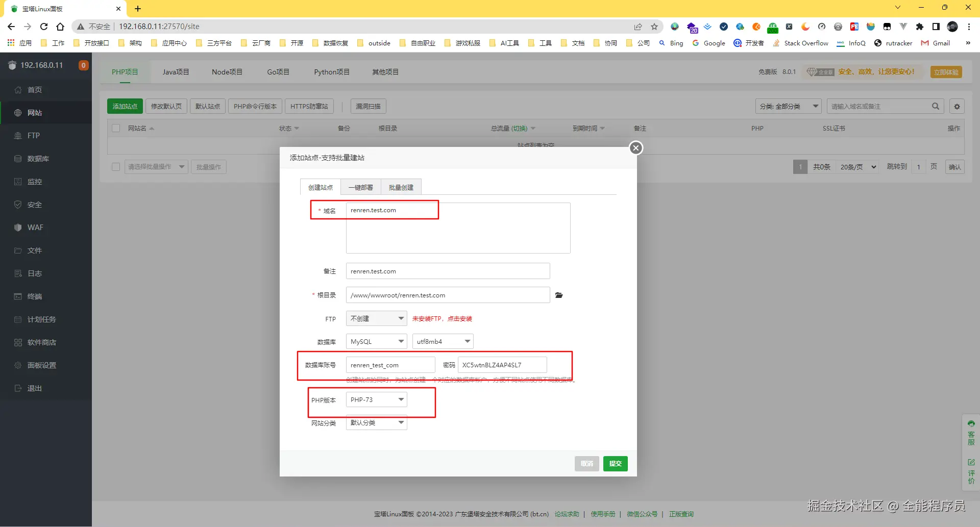Switch to the 批量创建 tab
The height and width of the screenshot is (527, 980).
click(401, 187)
